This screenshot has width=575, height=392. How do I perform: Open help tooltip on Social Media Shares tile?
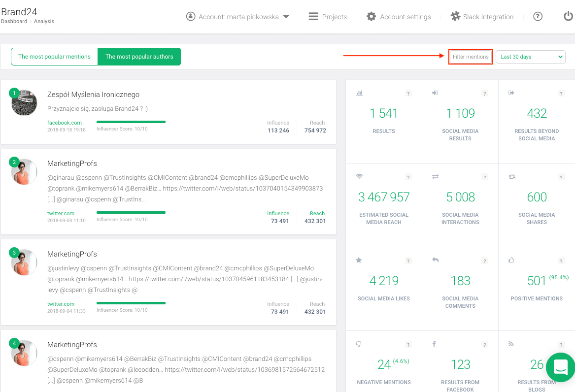pos(561,177)
